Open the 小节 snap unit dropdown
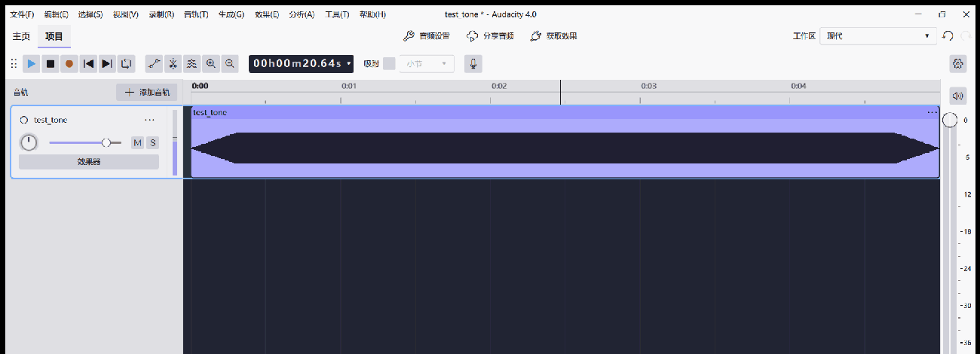The image size is (980, 354). (x=427, y=64)
